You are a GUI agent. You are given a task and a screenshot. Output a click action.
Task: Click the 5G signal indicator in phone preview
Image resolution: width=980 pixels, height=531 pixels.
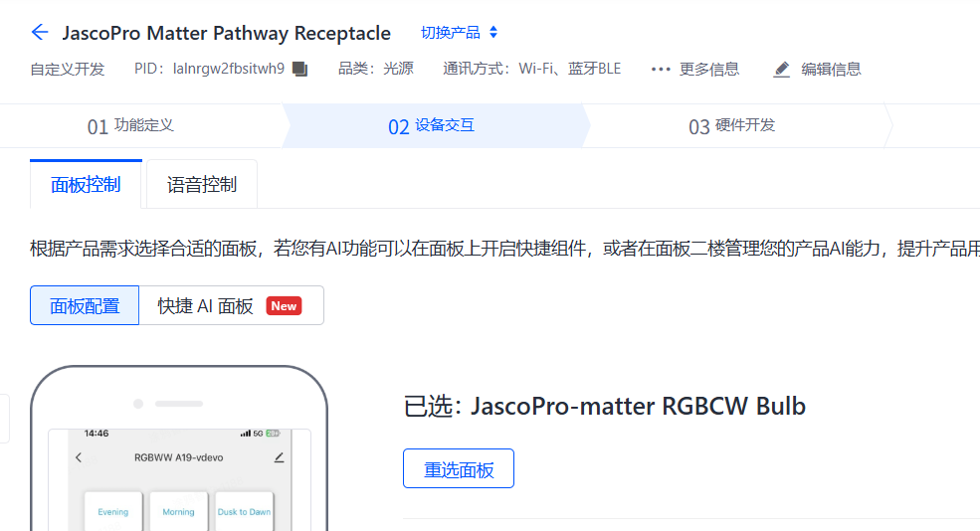(258, 433)
